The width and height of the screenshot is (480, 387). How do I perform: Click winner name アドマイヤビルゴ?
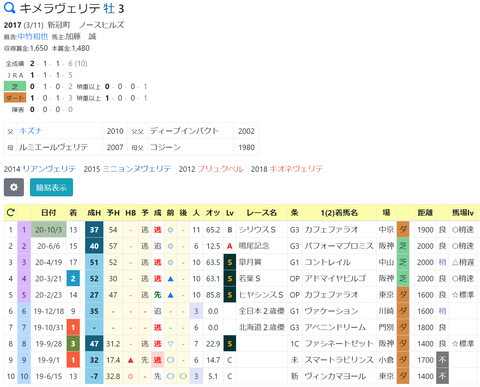tap(335, 278)
